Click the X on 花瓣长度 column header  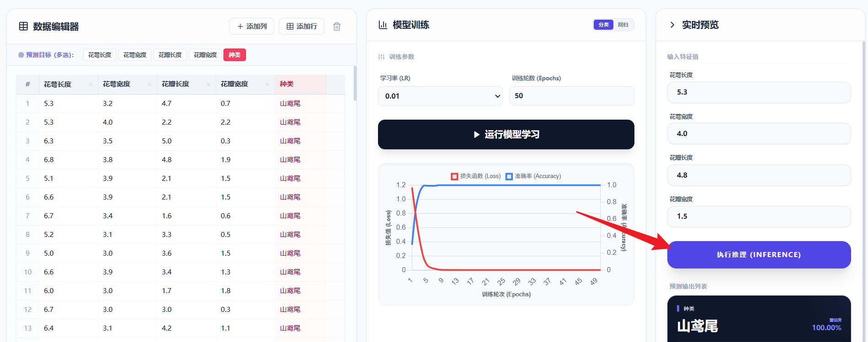coord(208,84)
